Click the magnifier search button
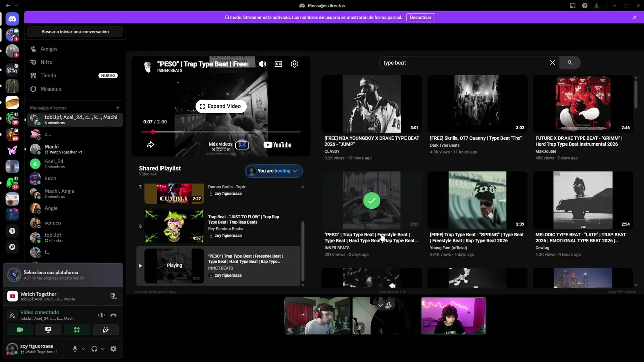644x362 pixels. click(570, 63)
